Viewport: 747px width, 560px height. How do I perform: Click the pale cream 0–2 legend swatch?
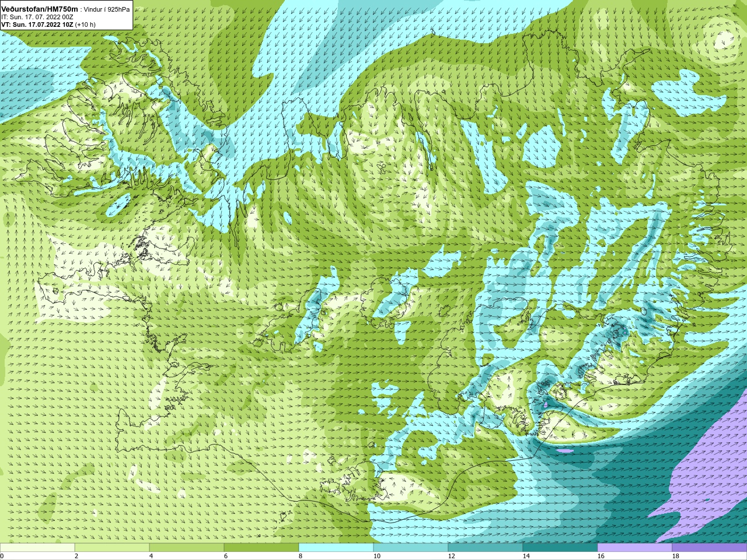(37, 548)
